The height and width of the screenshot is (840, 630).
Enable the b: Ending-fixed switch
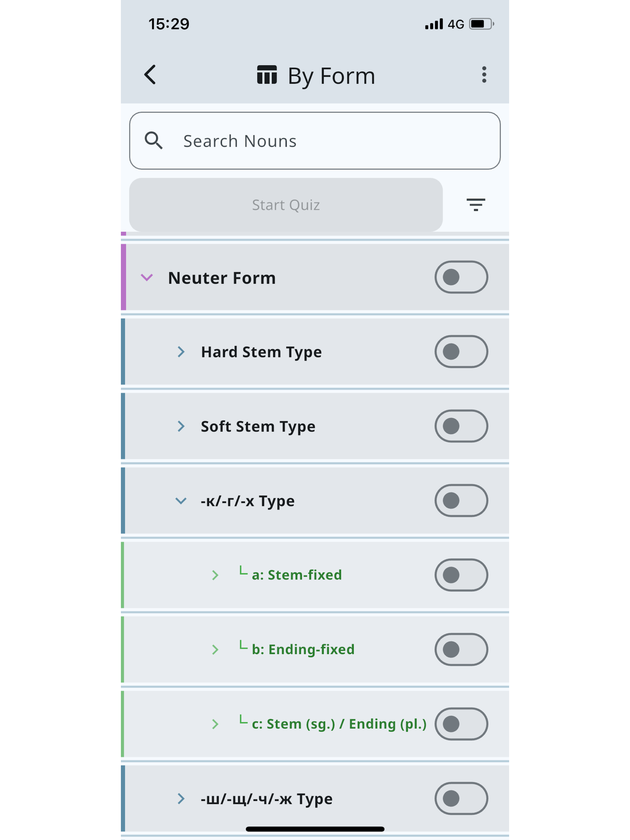pyautogui.click(x=461, y=649)
